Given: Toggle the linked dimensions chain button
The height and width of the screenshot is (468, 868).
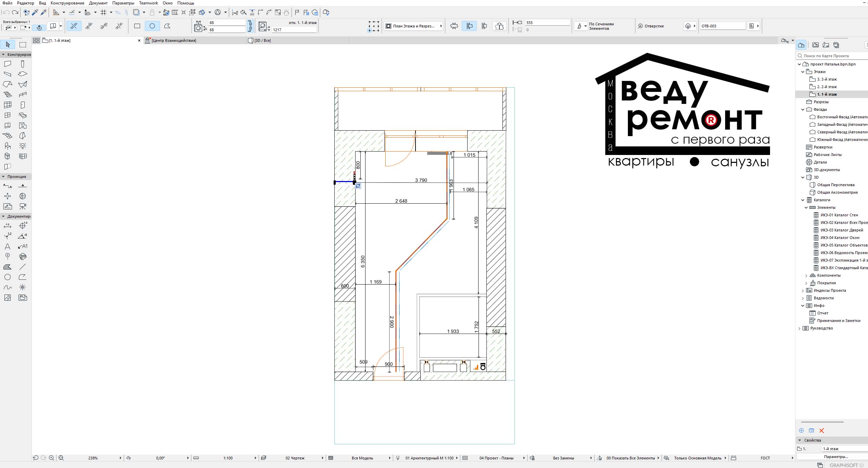Looking at the screenshot, I should click(x=250, y=26).
